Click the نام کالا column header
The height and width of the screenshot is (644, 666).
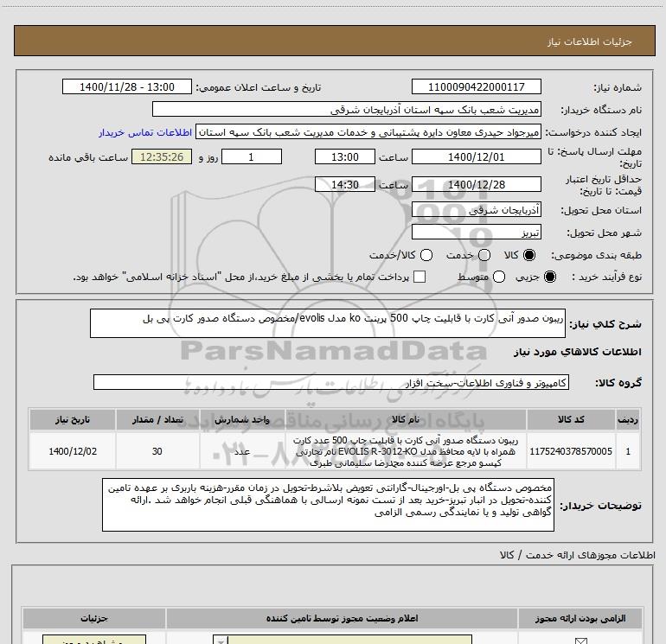(x=406, y=419)
